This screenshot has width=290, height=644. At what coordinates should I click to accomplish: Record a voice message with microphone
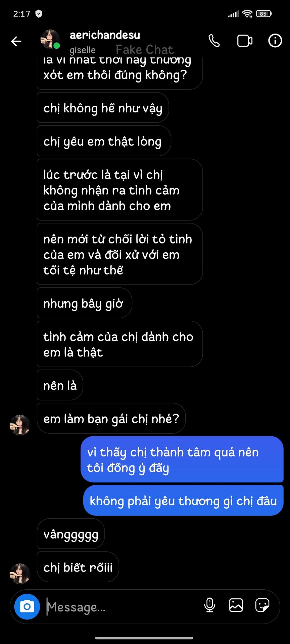pyautogui.click(x=210, y=605)
